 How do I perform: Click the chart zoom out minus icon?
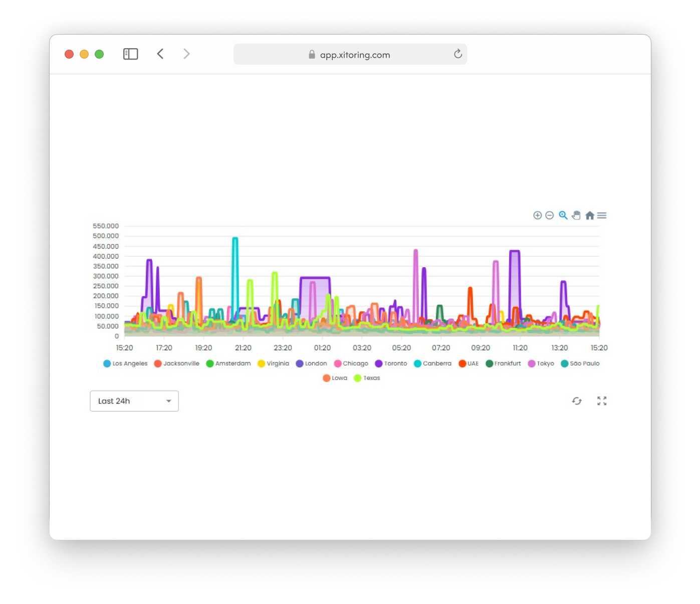(x=549, y=216)
